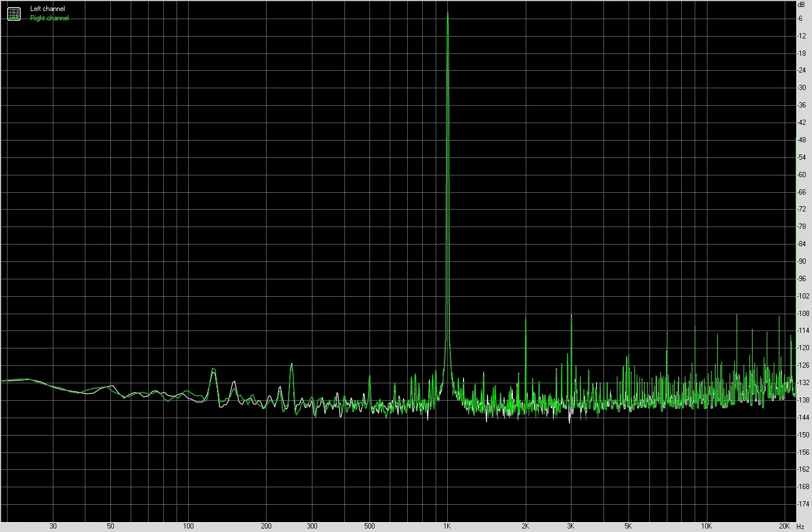Click the '300' frequency axis label
812x532 pixels.
tap(312, 526)
